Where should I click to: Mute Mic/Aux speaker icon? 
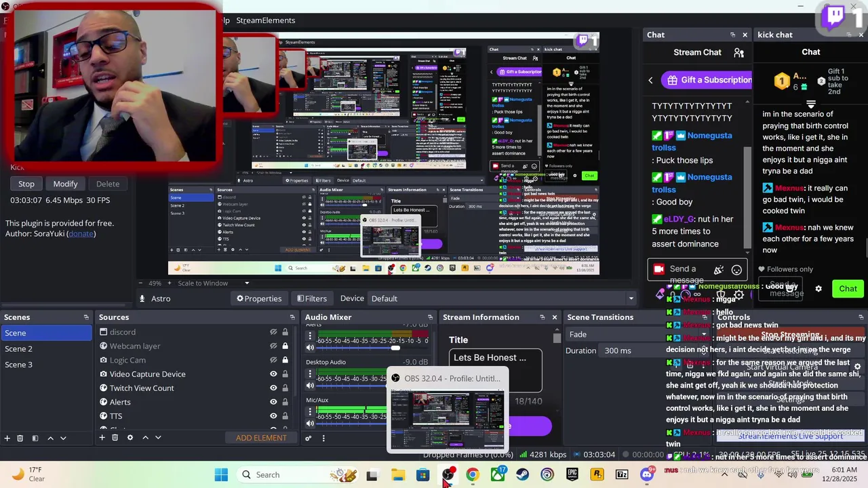(311, 424)
